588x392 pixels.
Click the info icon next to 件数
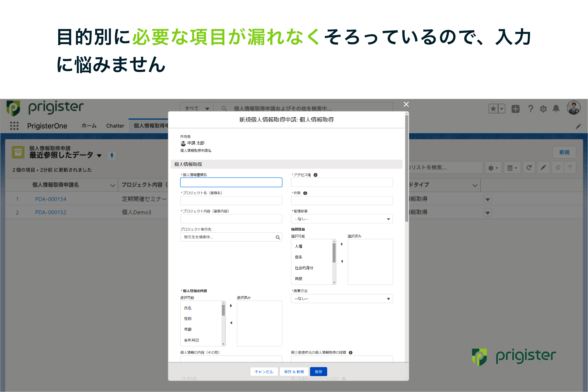tap(305, 193)
